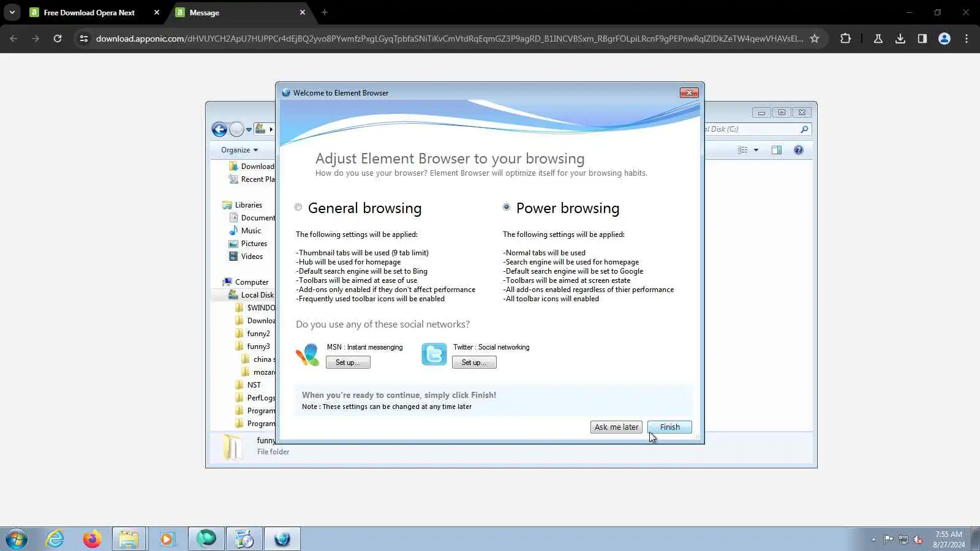This screenshot has height=551, width=980.
Task: Choose Ask me later
Action: (x=616, y=427)
